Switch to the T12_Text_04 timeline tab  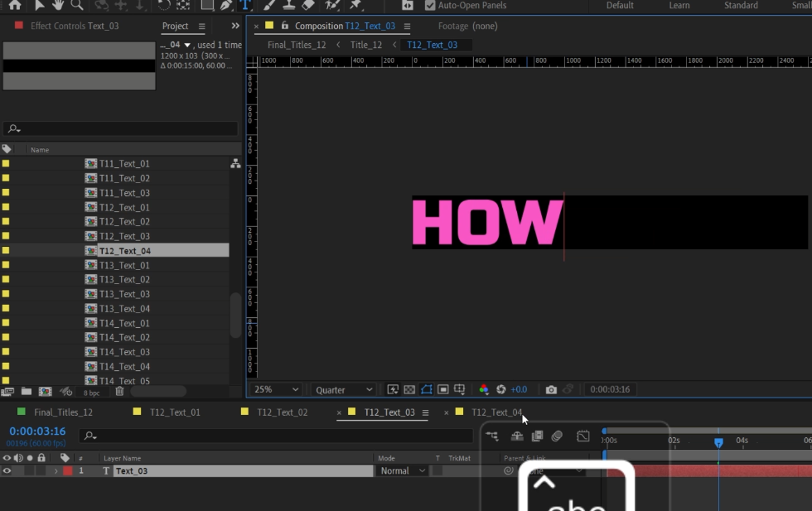tap(496, 412)
